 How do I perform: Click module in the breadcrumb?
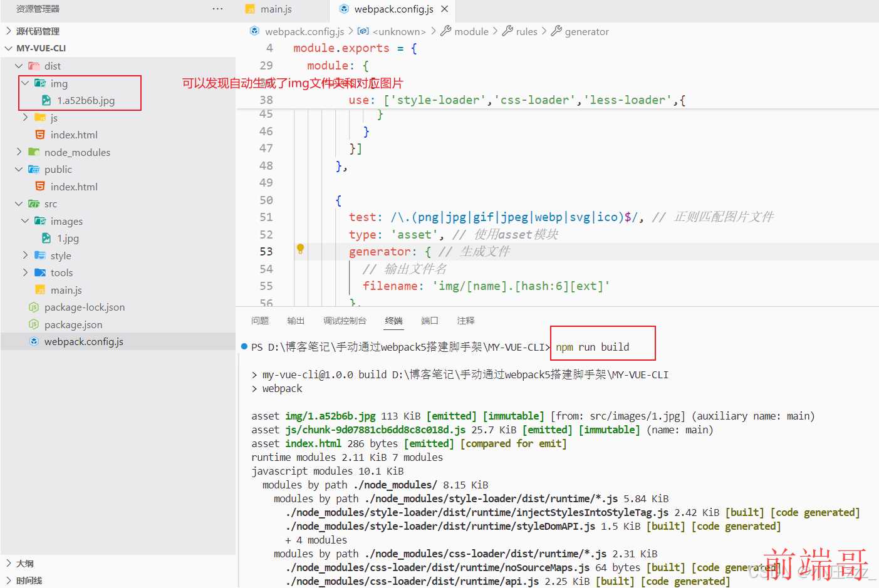[471, 31]
